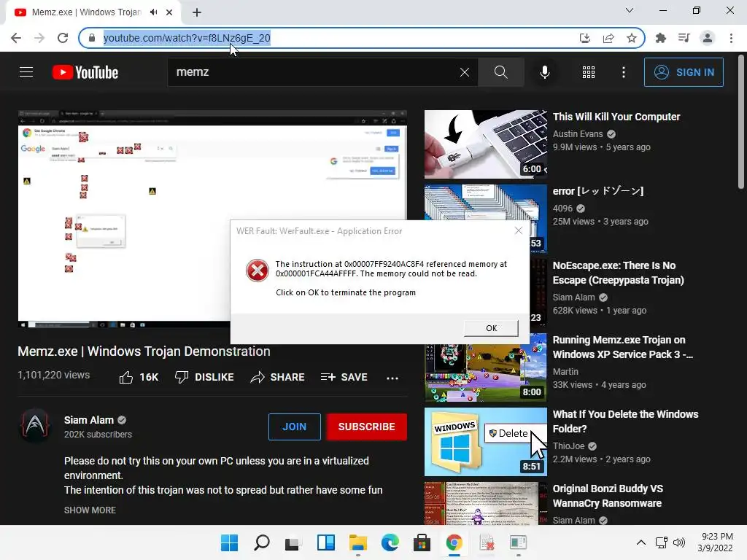Open Windows taskbar search

click(262, 542)
